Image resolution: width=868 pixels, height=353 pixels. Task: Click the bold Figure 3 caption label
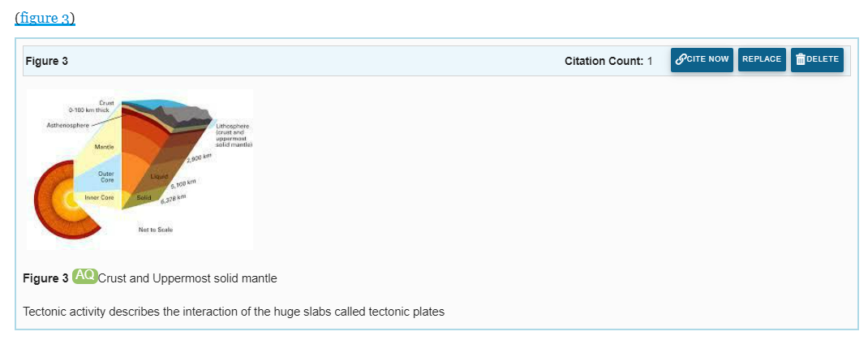point(46,278)
